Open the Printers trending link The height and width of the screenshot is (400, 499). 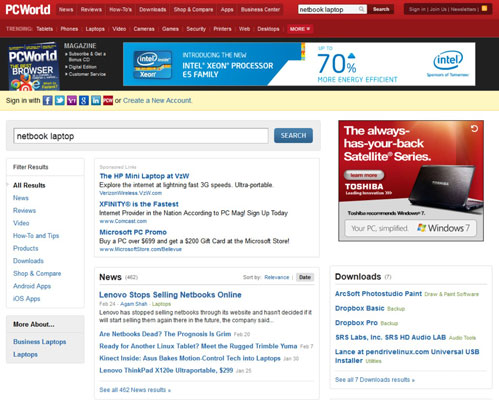pos(222,29)
